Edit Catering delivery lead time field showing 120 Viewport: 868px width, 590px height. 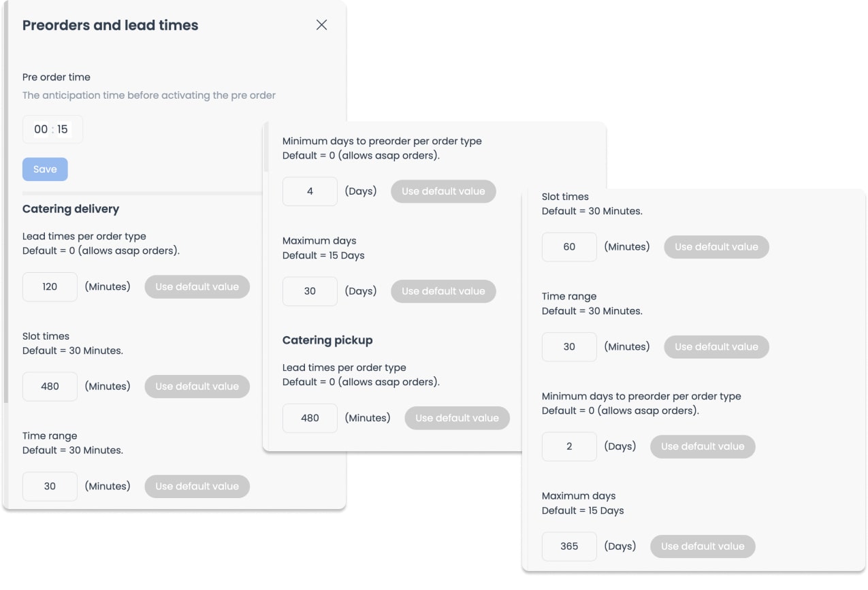coord(50,286)
